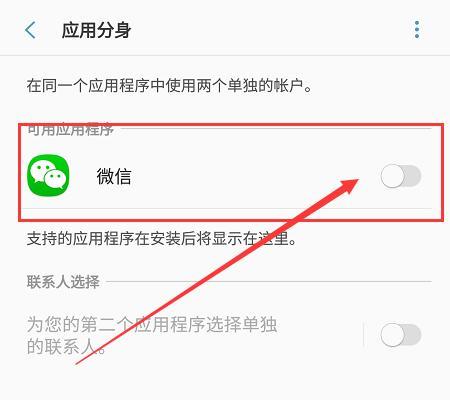
Task: Tap the green WeChat app icon
Action: point(48,175)
